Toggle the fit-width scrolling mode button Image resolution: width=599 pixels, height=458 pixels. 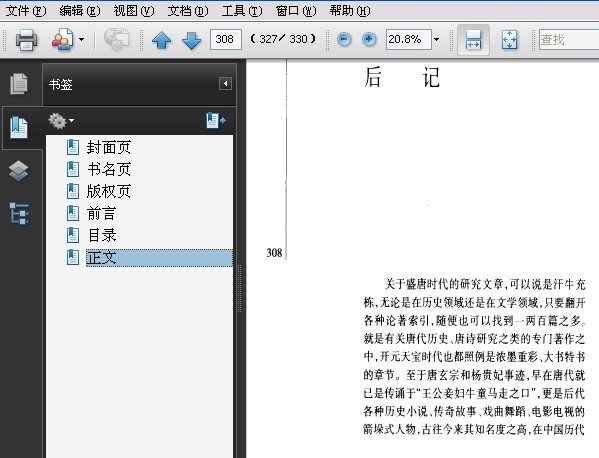pyautogui.click(x=473, y=40)
